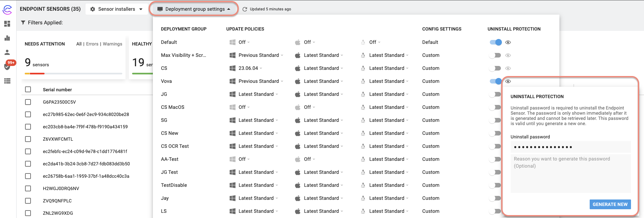644x218 pixels.
Task: Expand the Sensor installers dropdown
Action: 116,9
